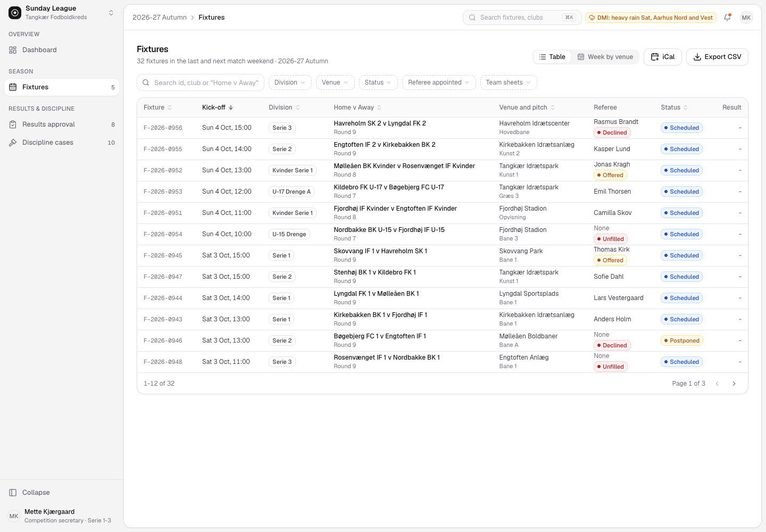Click the U-17 Drenge A division tag
This screenshot has height=532, width=766.
tap(292, 192)
